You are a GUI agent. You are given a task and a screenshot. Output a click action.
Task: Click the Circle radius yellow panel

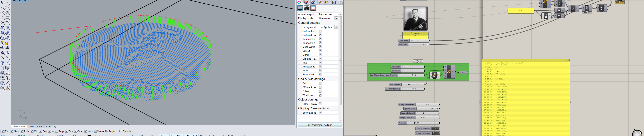click(x=415, y=35)
